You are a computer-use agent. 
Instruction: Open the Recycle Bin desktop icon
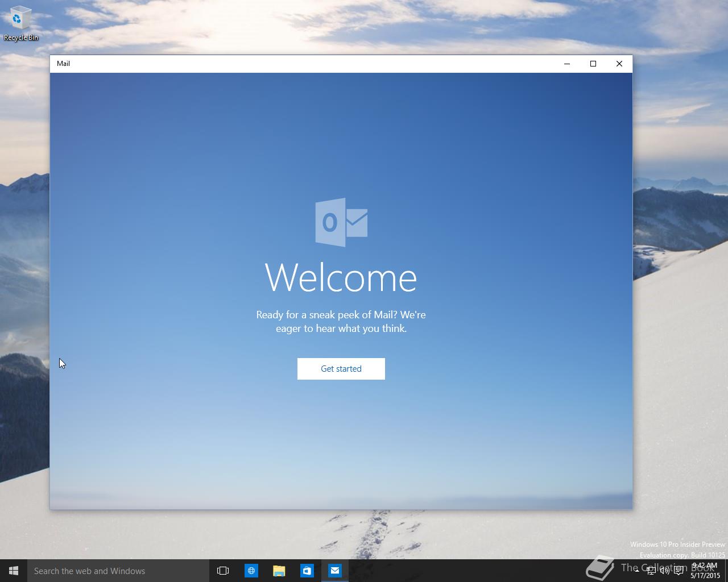coord(21,24)
